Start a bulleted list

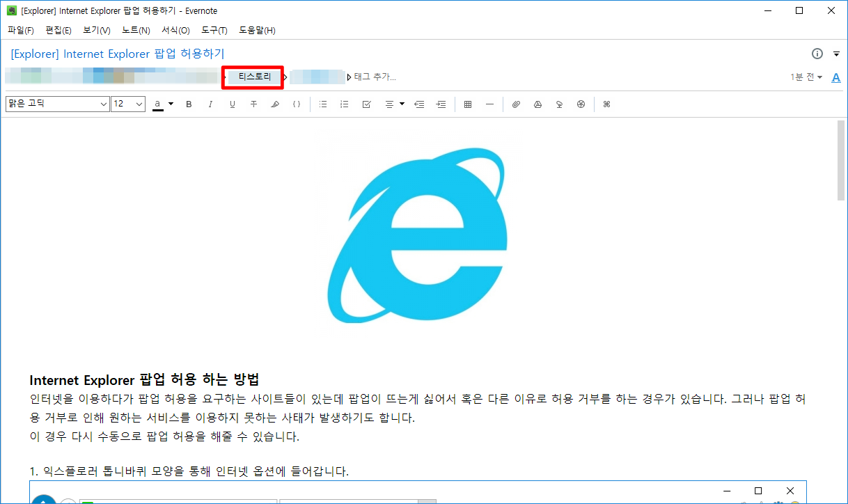click(322, 104)
